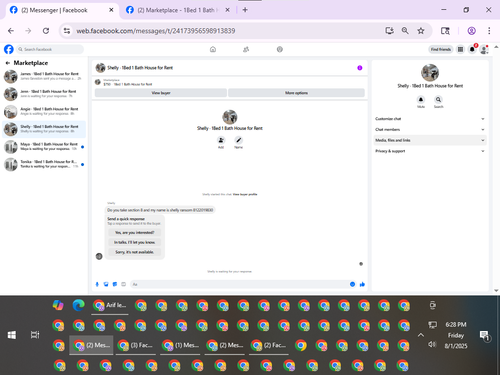Open Microsoft Edge from the taskbar
Viewport: 500px width, 375px height.
78,305
